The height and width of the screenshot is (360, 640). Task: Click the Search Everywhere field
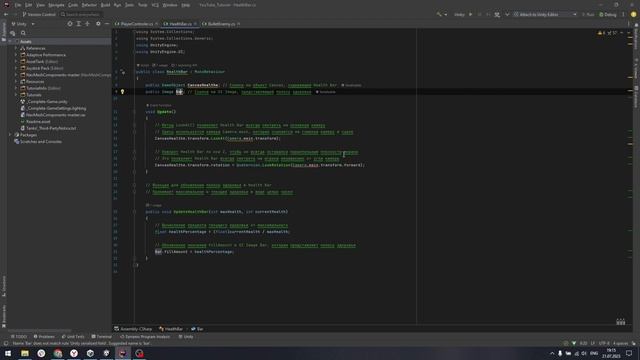[x=80, y=14]
